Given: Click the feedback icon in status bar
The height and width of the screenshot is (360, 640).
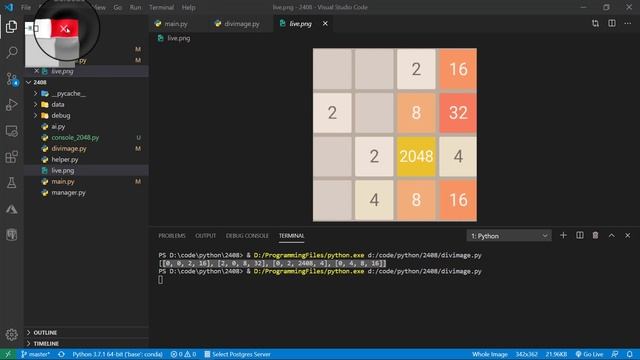Looking at the screenshot, I should (x=615, y=354).
